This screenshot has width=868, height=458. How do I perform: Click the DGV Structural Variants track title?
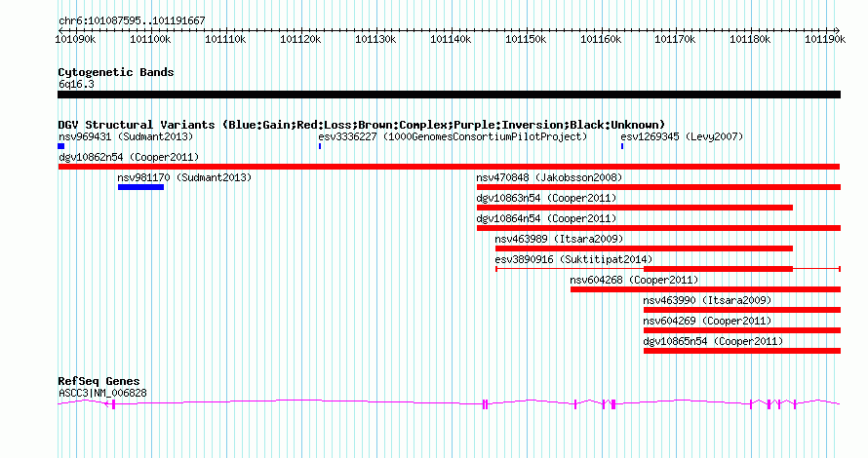[362, 125]
